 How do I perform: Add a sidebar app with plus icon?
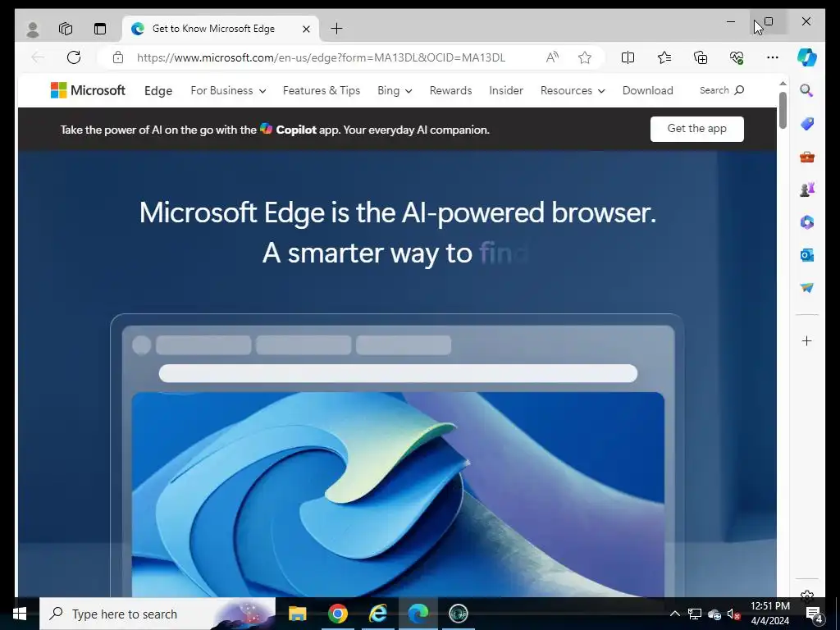coord(807,340)
